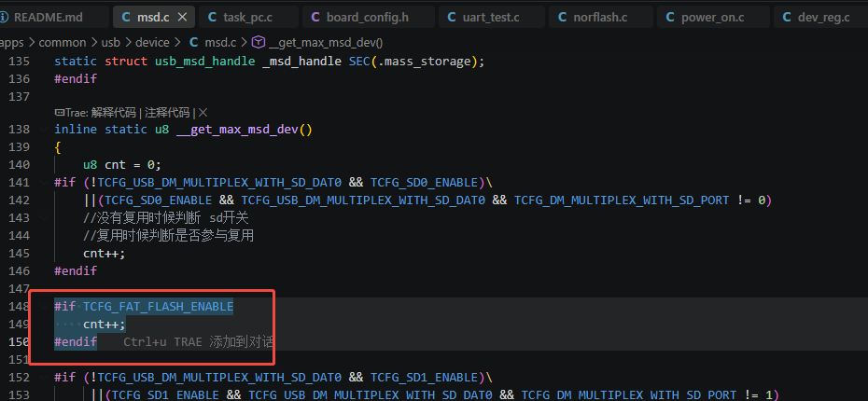Open the common breadcrumb segment
Image resolution: width=868 pixels, height=401 pixels.
pyautogui.click(x=62, y=43)
